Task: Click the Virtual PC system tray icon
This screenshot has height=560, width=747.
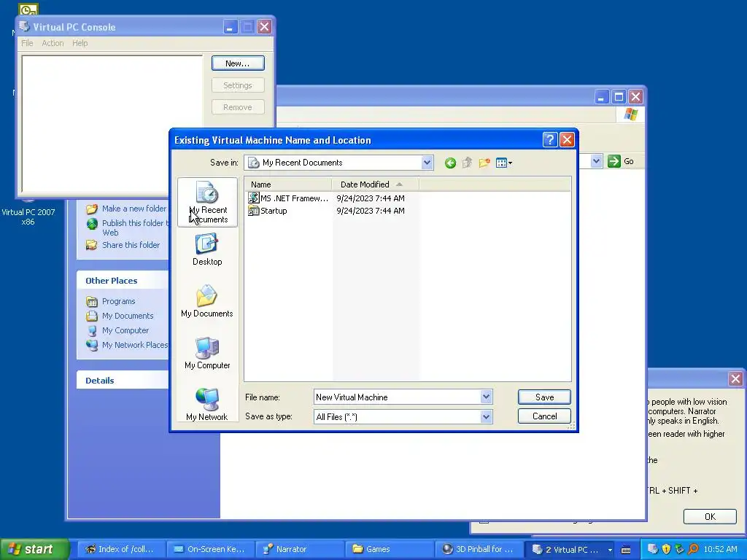Action: click(653, 549)
